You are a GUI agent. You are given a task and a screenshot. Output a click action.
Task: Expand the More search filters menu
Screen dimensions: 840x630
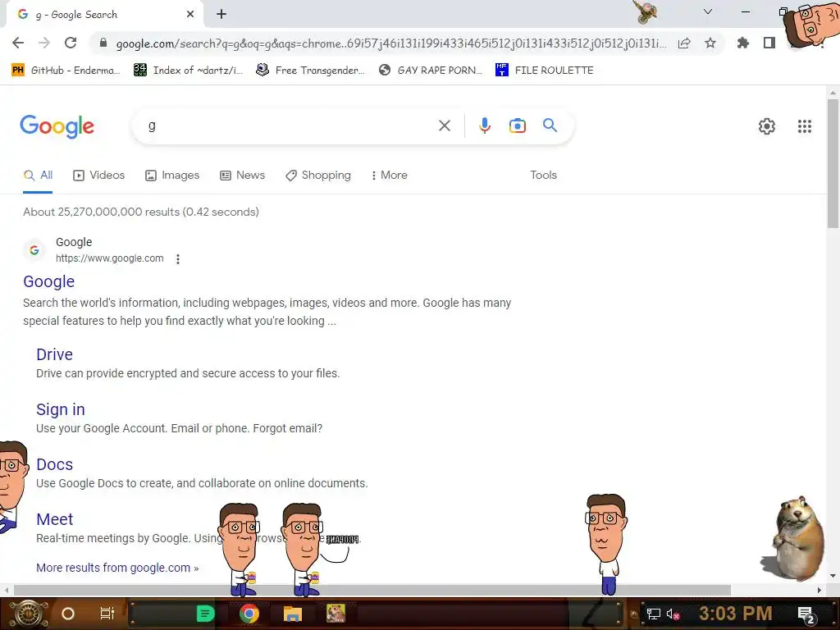(390, 176)
